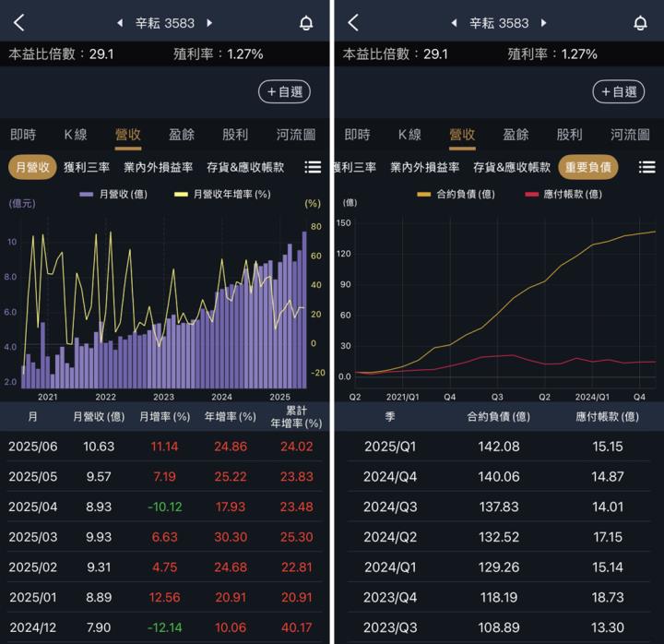The height and width of the screenshot is (644, 664).
Task: Go to previous stock in right screen
Action: (x=454, y=23)
